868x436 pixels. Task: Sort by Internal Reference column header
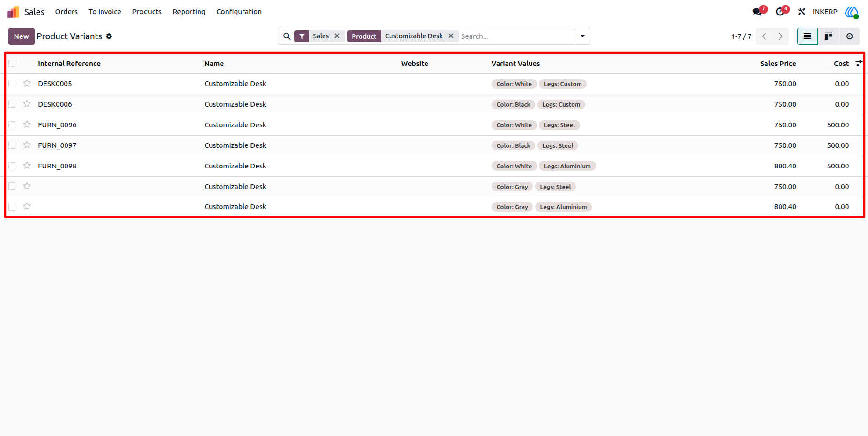(69, 64)
